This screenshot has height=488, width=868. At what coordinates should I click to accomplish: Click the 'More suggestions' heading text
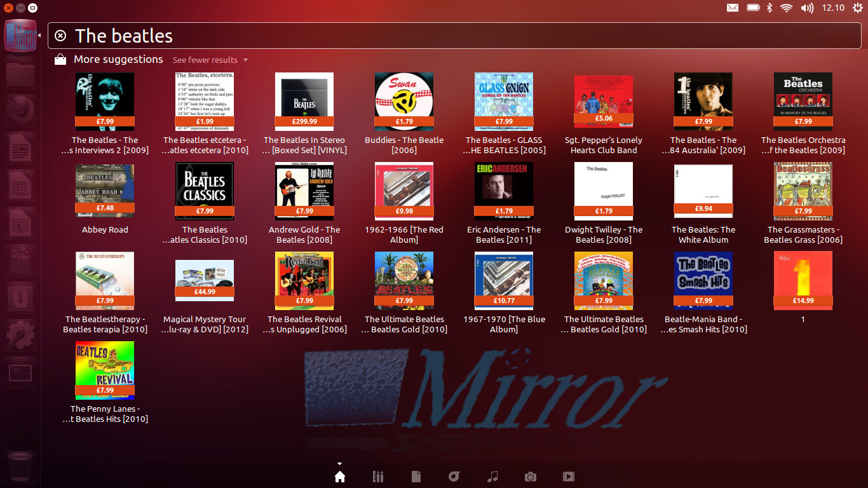pyautogui.click(x=118, y=59)
